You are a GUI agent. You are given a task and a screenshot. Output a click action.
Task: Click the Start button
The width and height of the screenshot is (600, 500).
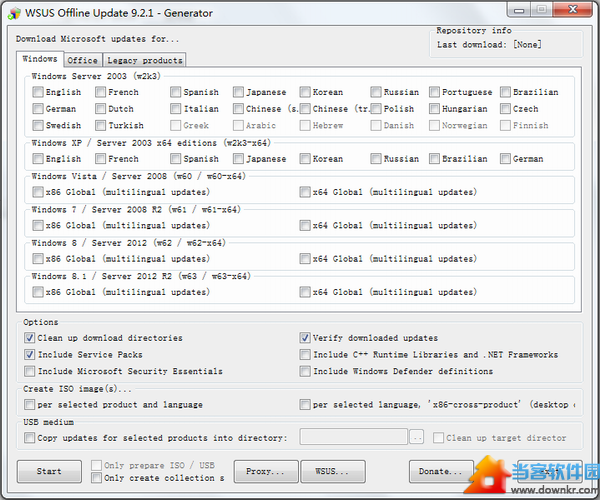tap(49, 471)
